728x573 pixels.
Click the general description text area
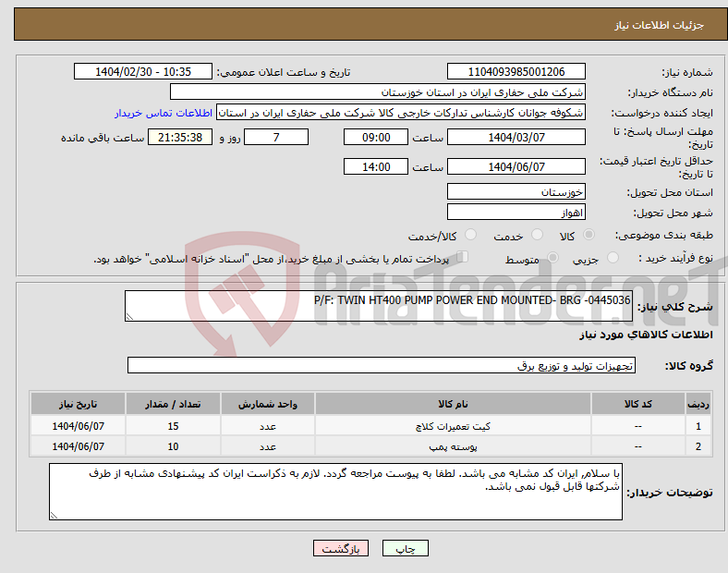379,306
